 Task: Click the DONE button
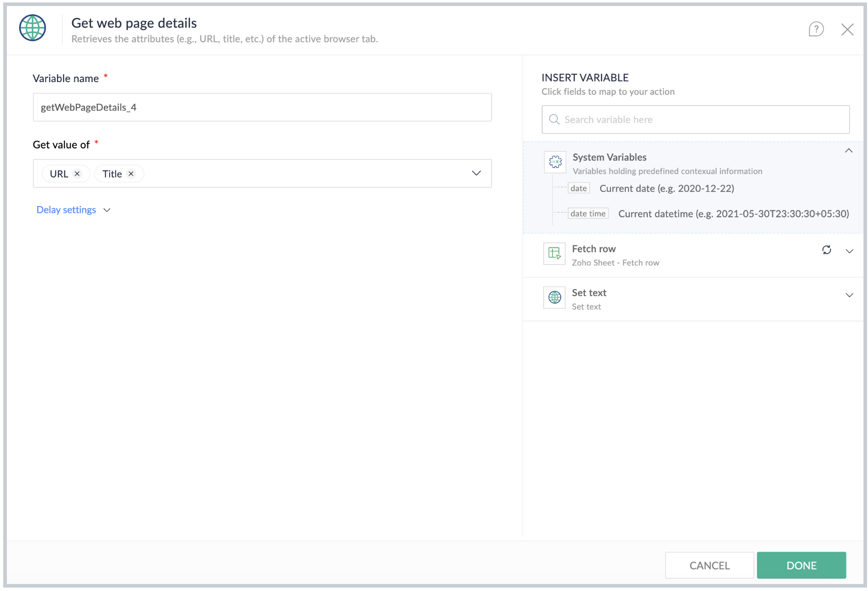[x=802, y=565]
